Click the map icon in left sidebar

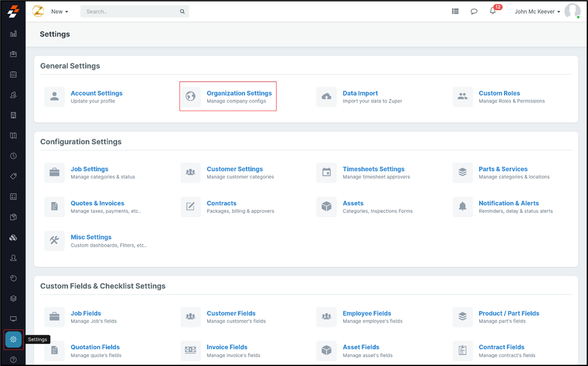13,136
